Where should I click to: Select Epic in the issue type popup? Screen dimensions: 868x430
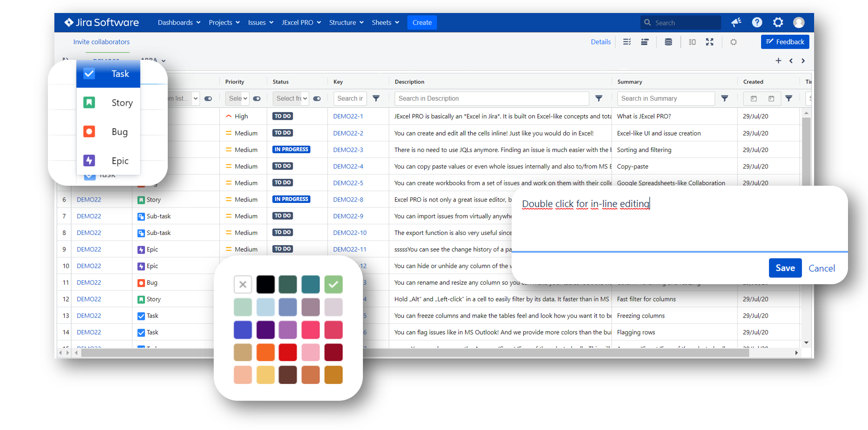pyautogui.click(x=108, y=161)
